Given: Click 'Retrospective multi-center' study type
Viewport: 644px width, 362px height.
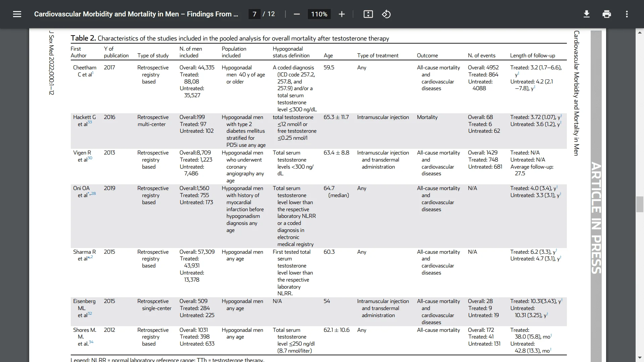Looking at the screenshot, I should [x=153, y=121].
